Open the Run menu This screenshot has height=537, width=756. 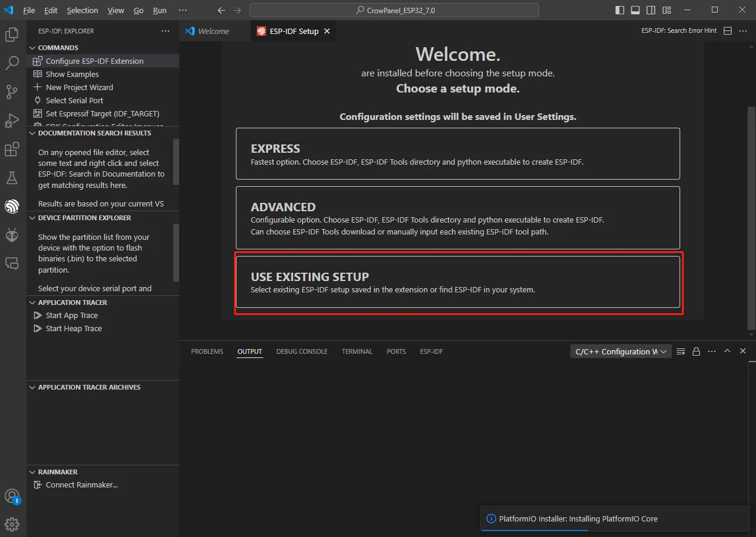[159, 10]
